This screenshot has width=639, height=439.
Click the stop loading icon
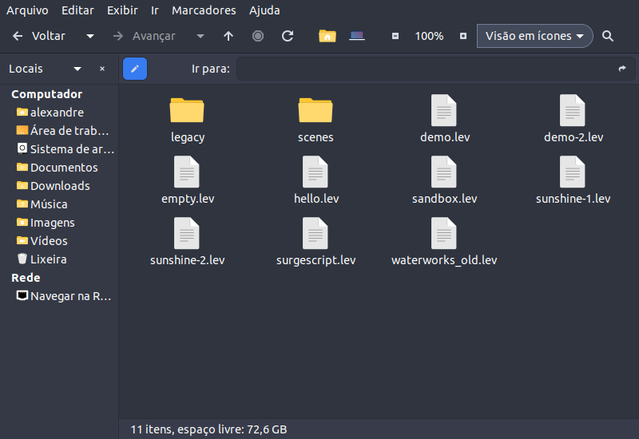[x=258, y=36]
